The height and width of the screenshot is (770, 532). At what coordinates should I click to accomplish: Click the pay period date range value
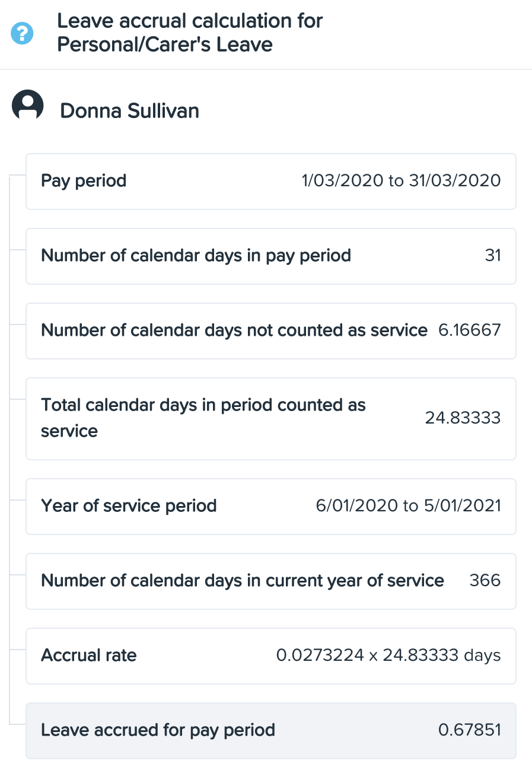pyautogui.click(x=401, y=181)
